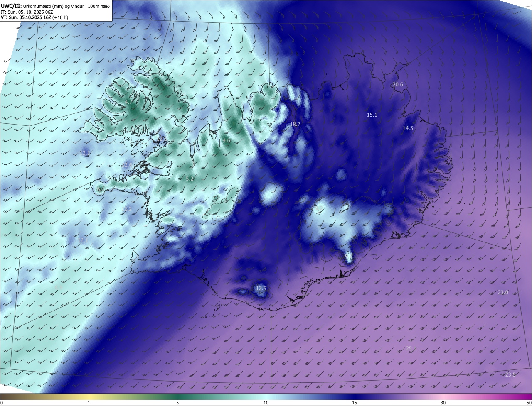The width and height of the screenshot is (532, 406).
Task: Click the colorbar tick label 1
Action: 89,403
